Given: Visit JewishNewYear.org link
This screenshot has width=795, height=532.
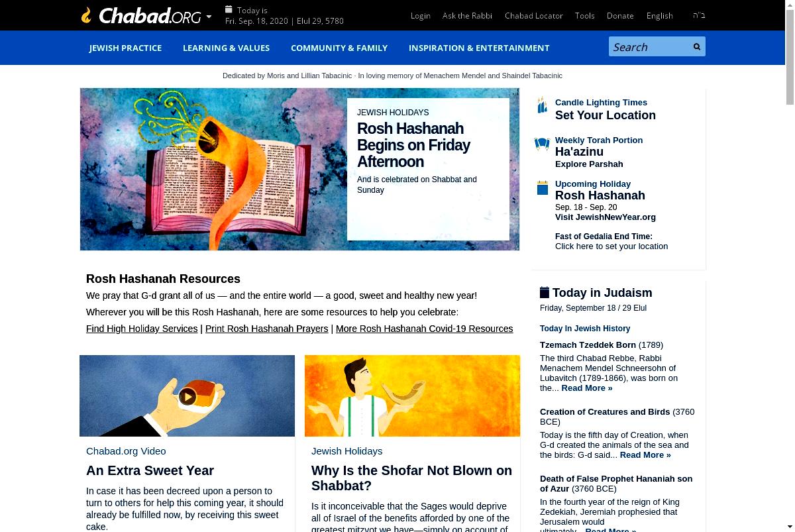Looking at the screenshot, I should click(606, 217).
